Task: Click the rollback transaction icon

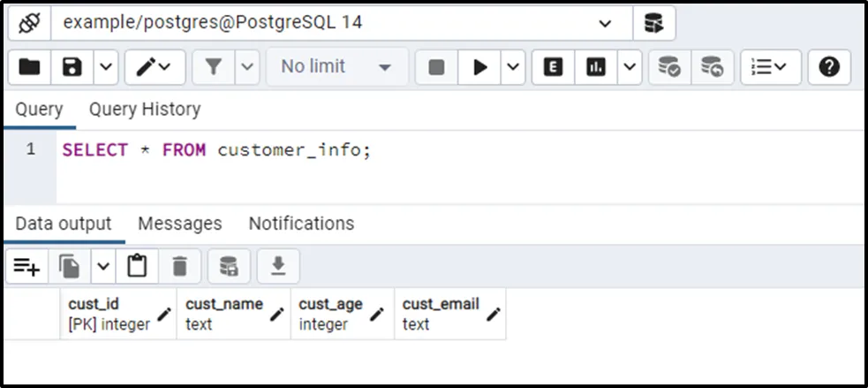Action: [712, 67]
